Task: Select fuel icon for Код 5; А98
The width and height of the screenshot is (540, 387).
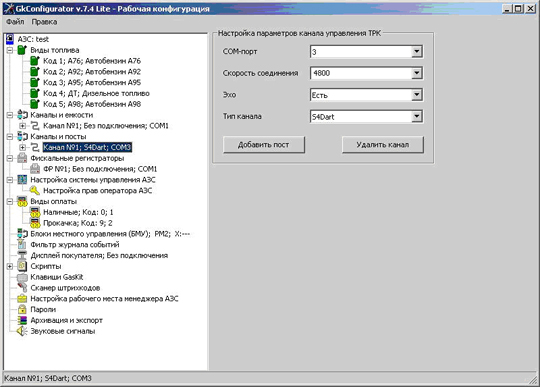Action: tap(35, 104)
